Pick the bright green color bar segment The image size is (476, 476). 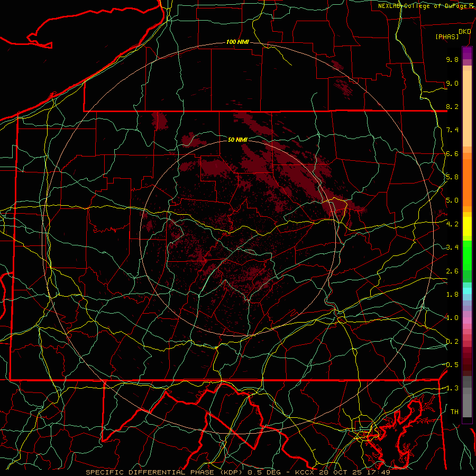467,255
